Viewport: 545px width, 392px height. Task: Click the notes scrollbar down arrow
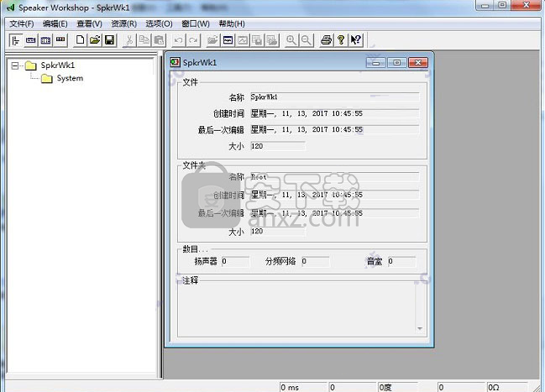[x=420, y=329]
